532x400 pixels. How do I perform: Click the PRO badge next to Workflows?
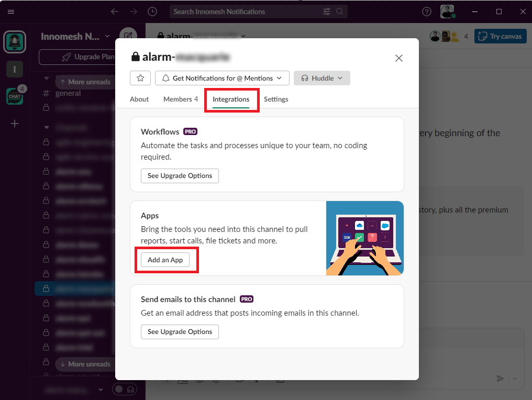pyautogui.click(x=191, y=131)
